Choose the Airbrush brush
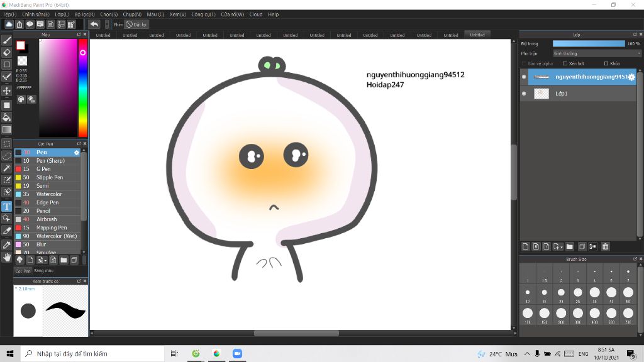 48,219
